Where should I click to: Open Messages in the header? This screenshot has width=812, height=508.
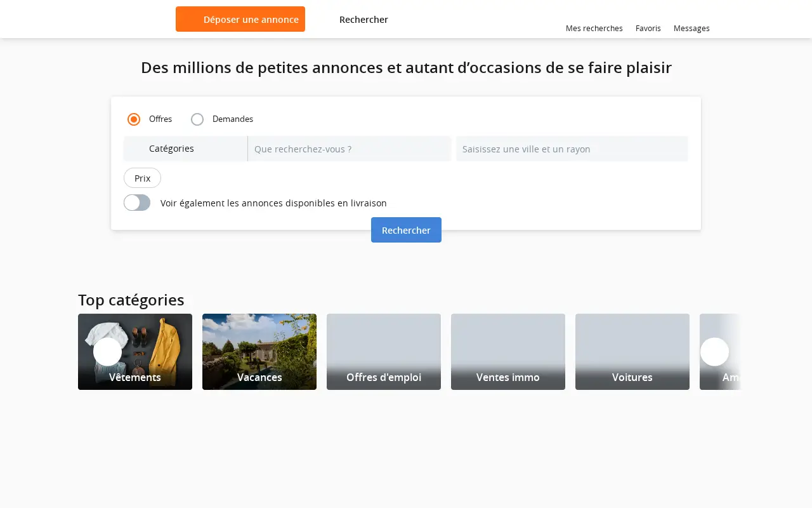691,28
